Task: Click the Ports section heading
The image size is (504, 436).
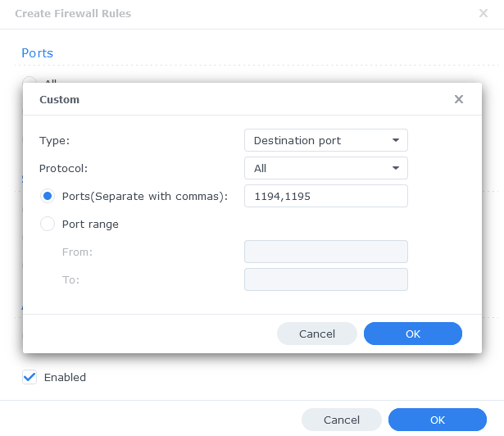Action: (x=37, y=53)
